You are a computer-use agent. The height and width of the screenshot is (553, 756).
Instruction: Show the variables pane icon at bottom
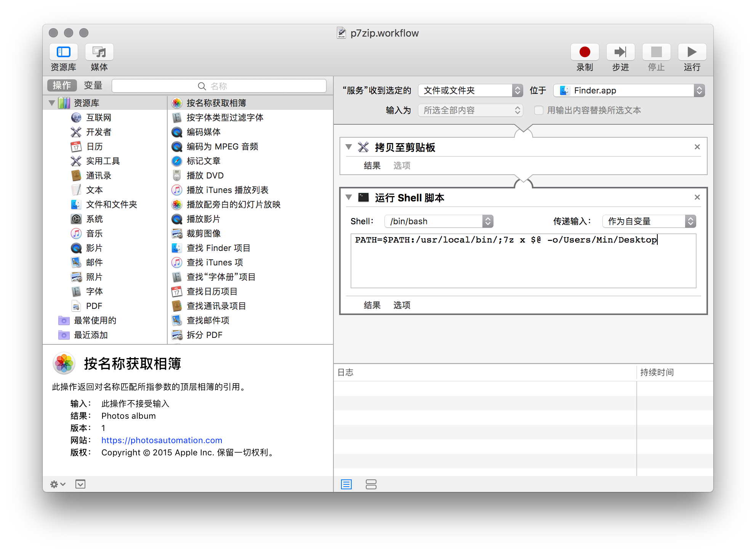click(371, 484)
